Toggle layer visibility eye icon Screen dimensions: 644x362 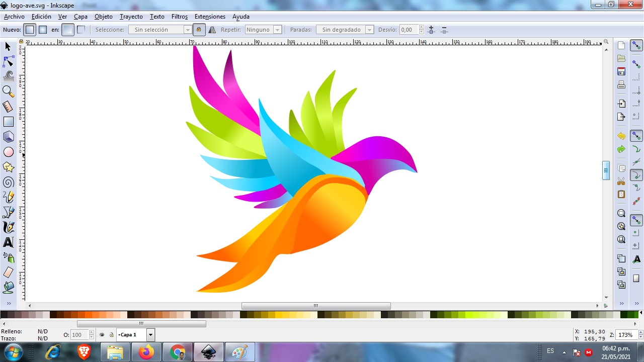click(x=102, y=334)
